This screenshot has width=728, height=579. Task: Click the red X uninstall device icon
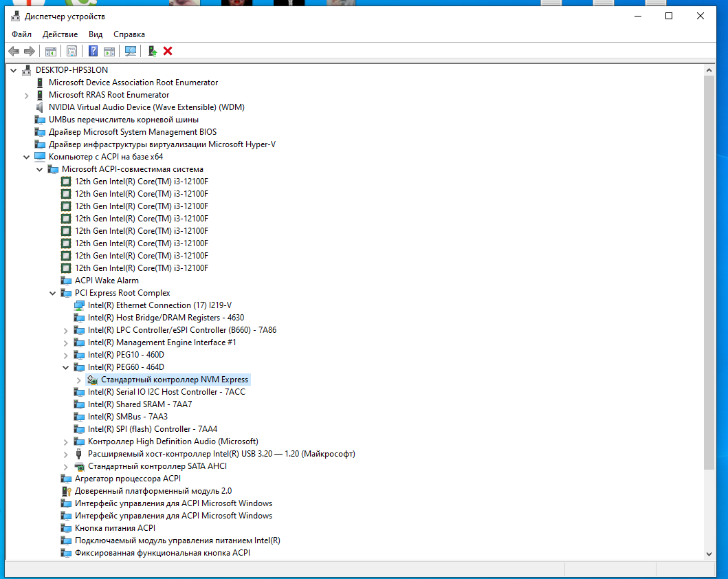pyautogui.click(x=168, y=51)
